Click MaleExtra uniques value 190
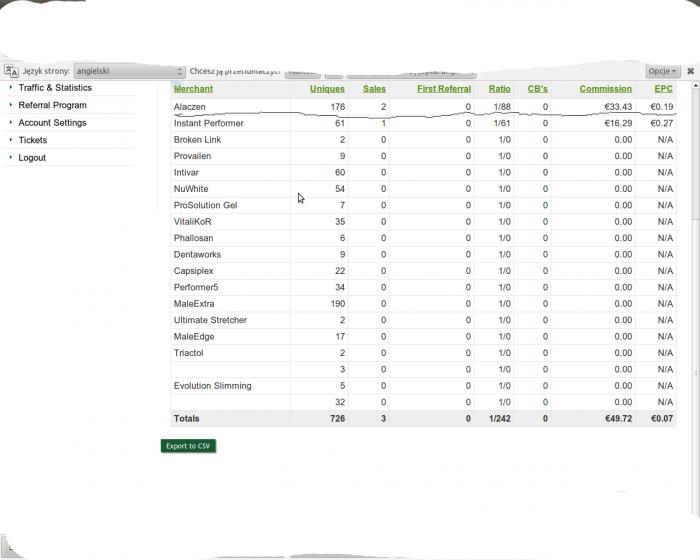Viewport: 700px width, 560px height. (338, 304)
